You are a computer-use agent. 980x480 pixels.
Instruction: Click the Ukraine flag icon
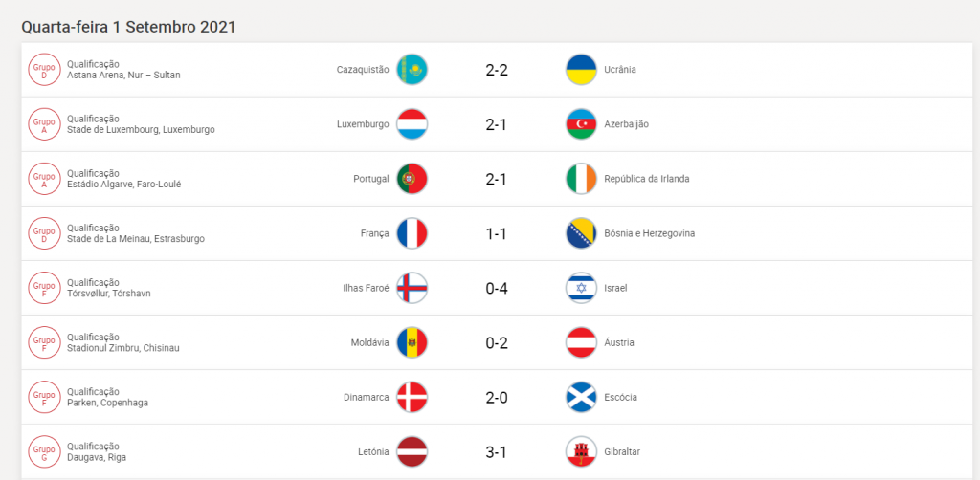[x=581, y=70]
